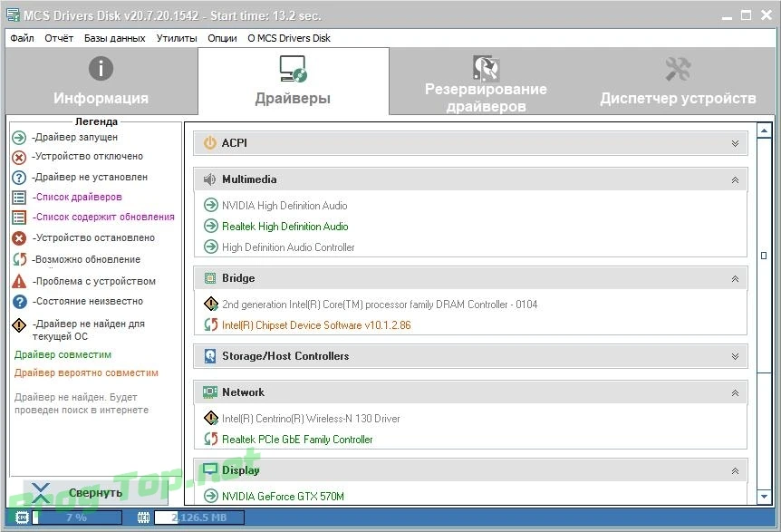The image size is (781, 532).
Task: Select Realtek PCIe GbE Family Controller
Action: tap(297, 440)
